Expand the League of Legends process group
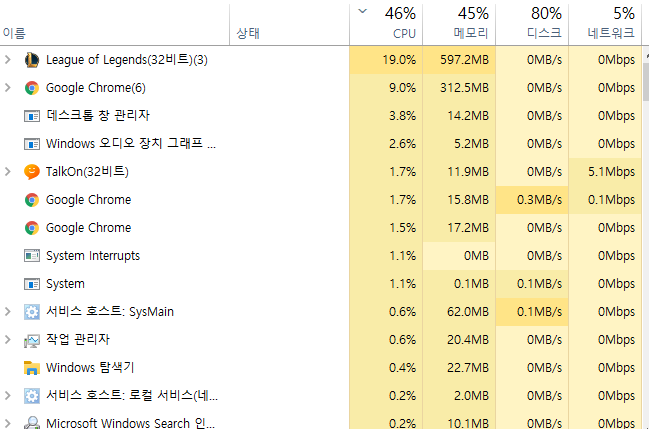 7,60
